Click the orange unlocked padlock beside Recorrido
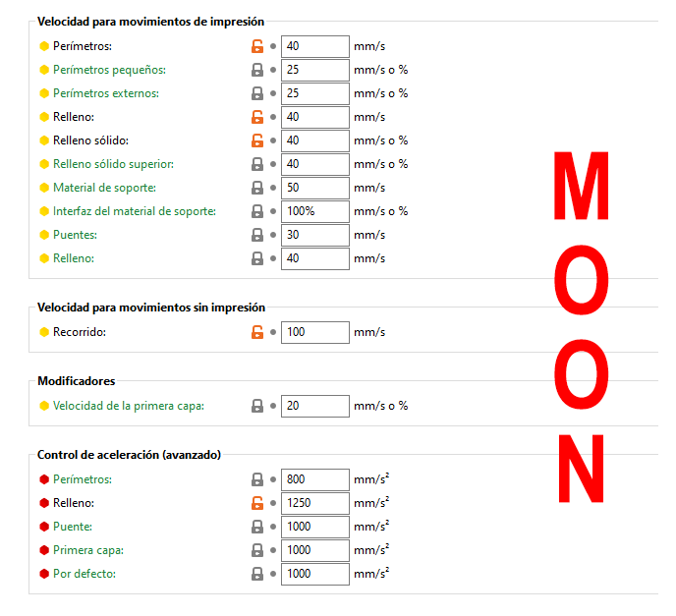This screenshot has height=616, width=676. 257,332
